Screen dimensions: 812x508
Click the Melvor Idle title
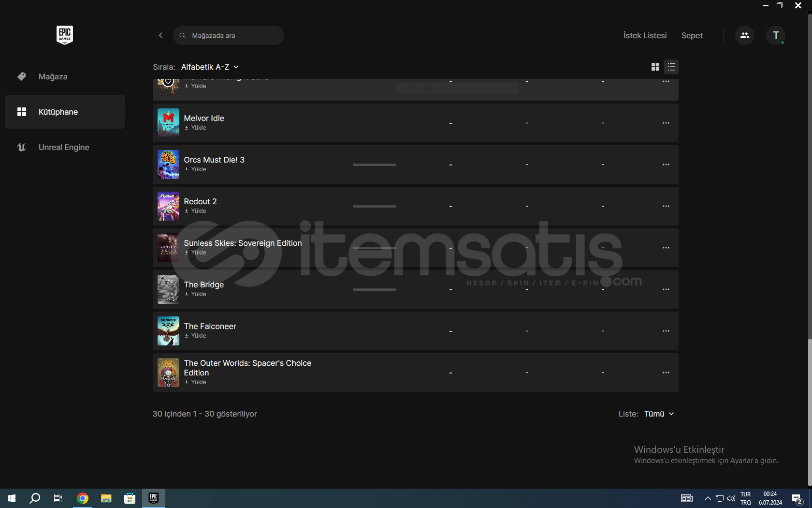pyautogui.click(x=204, y=118)
